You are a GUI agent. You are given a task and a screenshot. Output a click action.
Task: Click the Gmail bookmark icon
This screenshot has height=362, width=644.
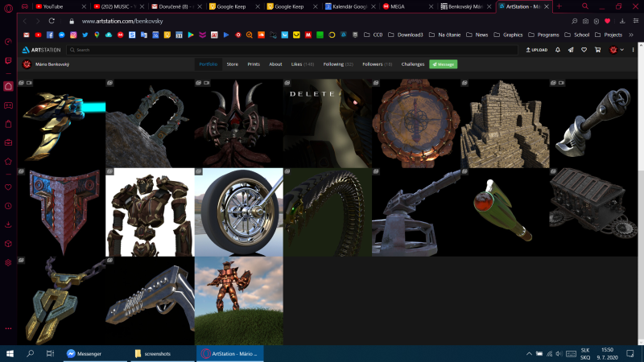(27, 35)
